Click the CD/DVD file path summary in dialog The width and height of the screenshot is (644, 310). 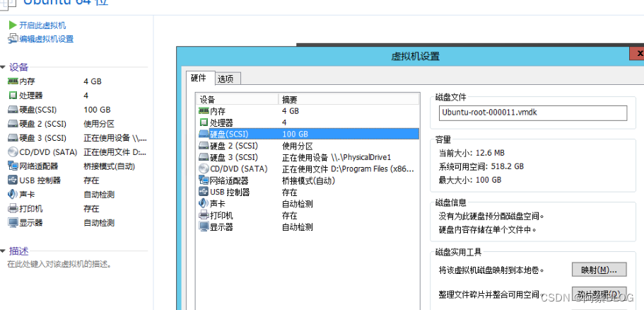[x=349, y=169]
